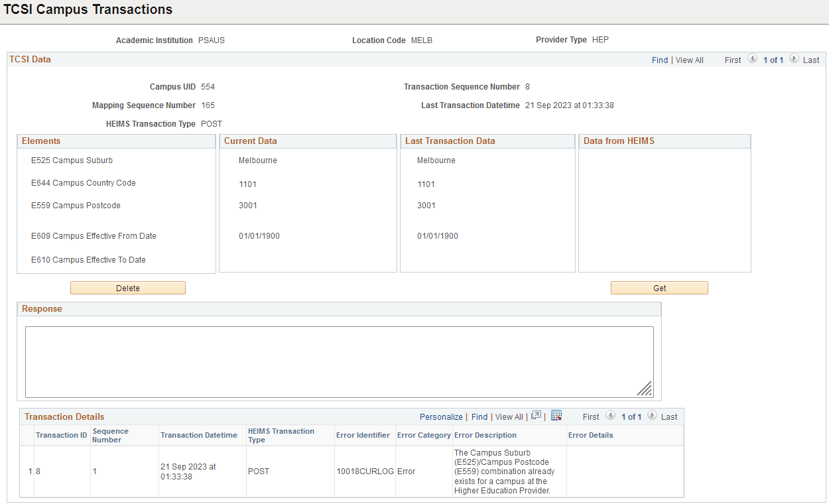
Task: Click the previous arrow in Transaction Details navigation
Action: coord(611,416)
